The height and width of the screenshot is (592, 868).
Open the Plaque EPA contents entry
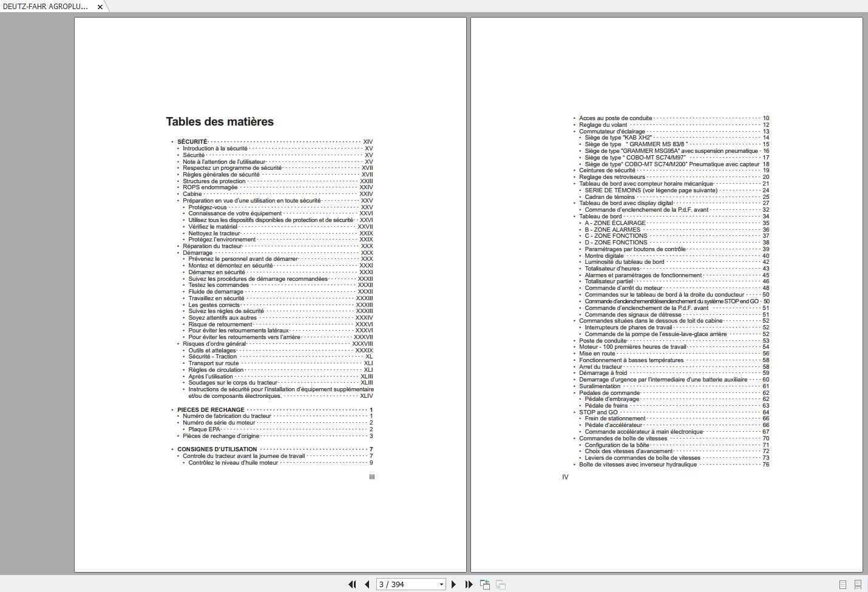pyautogui.click(x=204, y=429)
